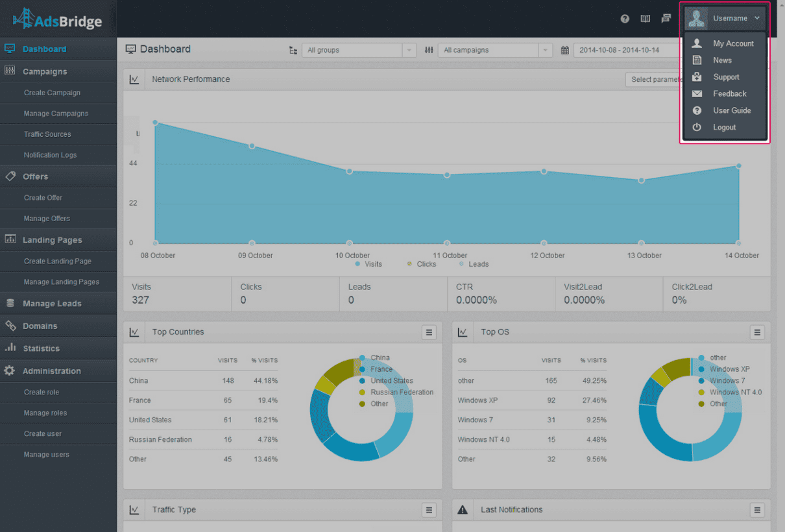Open Top OS panel hamburger menu

(757, 332)
